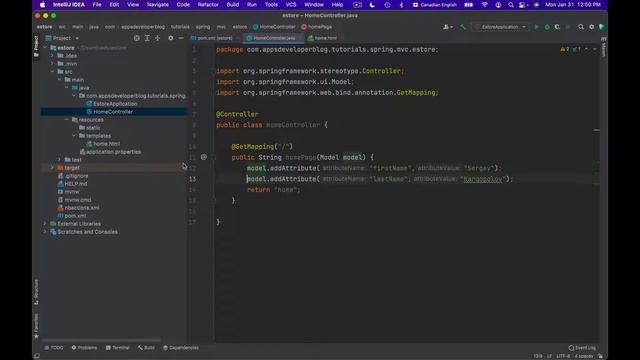Expand the target folder
The image size is (640, 360).
tap(52, 168)
